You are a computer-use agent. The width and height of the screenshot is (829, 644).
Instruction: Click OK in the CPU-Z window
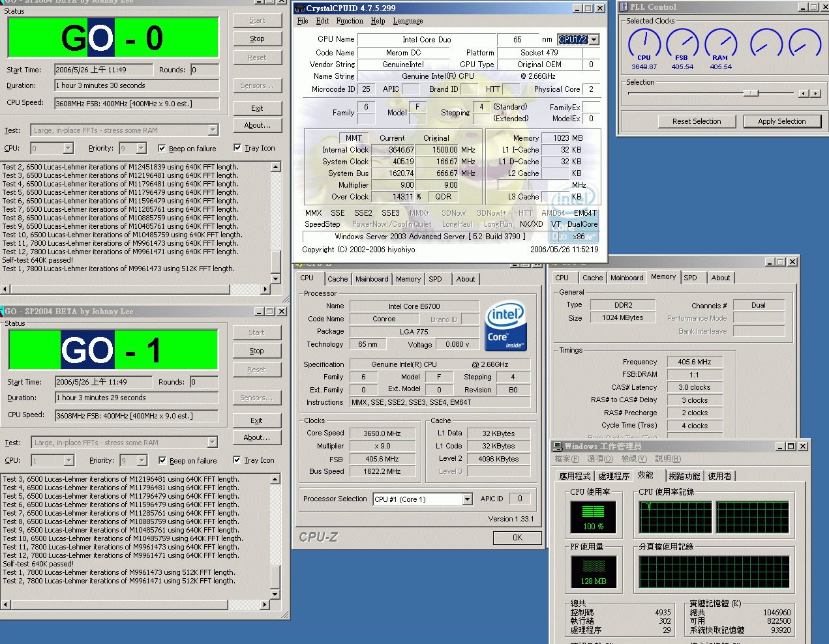517,538
